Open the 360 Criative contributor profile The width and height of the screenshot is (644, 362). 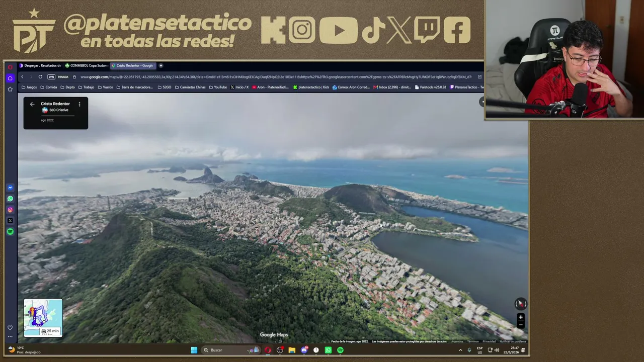(55, 110)
